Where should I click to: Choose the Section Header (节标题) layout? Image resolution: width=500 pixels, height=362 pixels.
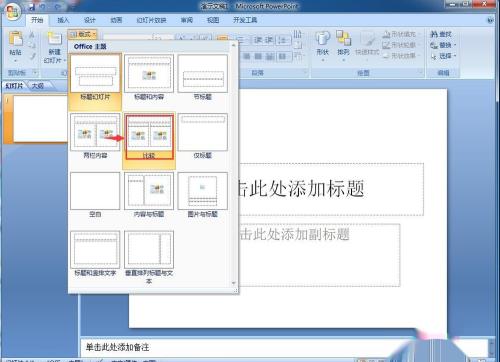pyautogui.click(x=203, y=78)
